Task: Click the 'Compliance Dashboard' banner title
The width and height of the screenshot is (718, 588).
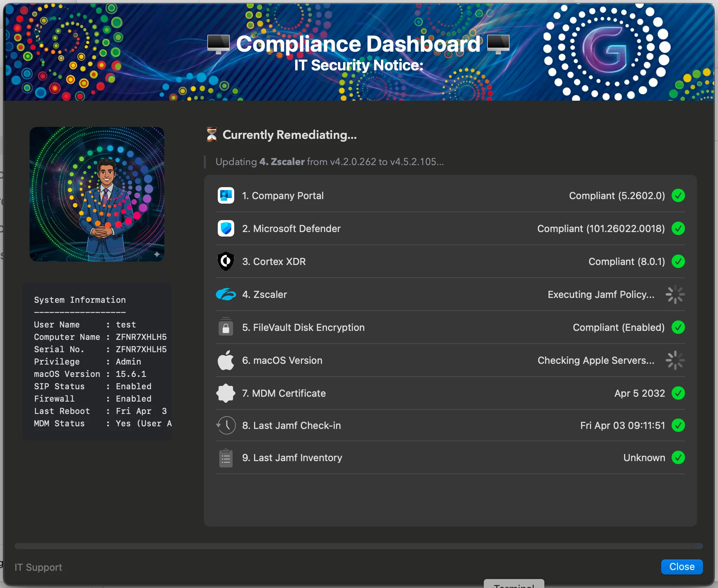Action: [358, 44]
